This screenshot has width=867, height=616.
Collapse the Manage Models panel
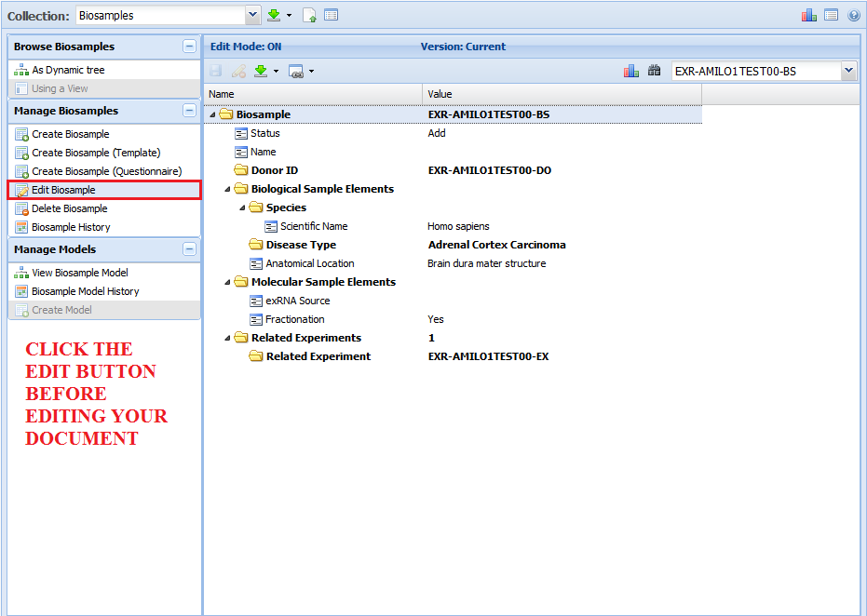[189, 249]
